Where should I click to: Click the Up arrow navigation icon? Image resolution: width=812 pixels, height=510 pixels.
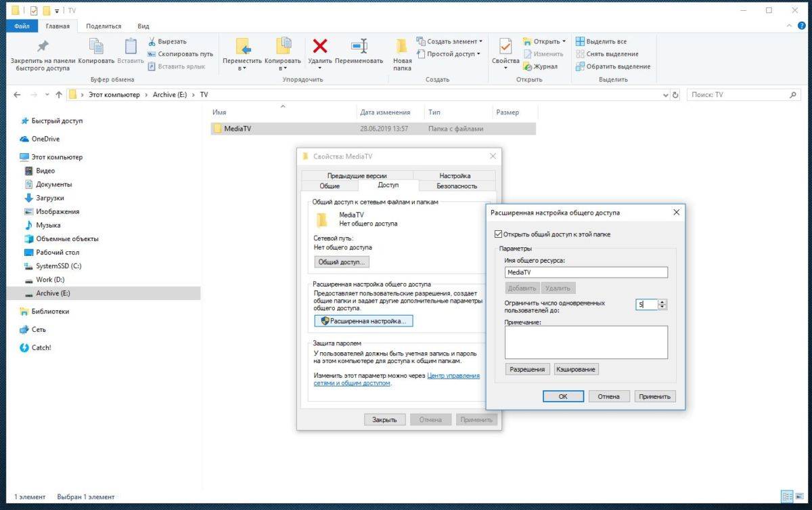pyautogui.click(x=59, y=95)
